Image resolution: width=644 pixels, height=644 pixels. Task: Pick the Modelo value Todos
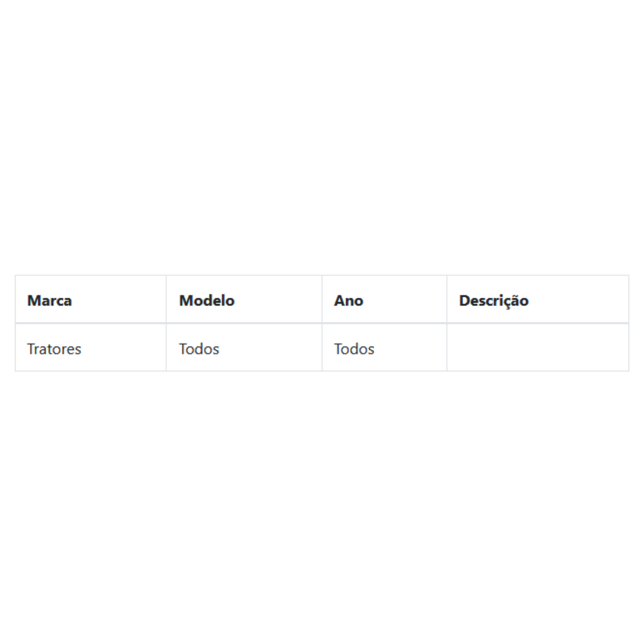point(199,349)
